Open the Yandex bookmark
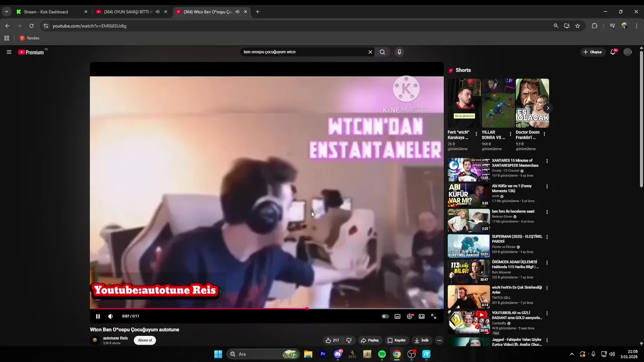This screenshot has height=362, width=644. 29,38
